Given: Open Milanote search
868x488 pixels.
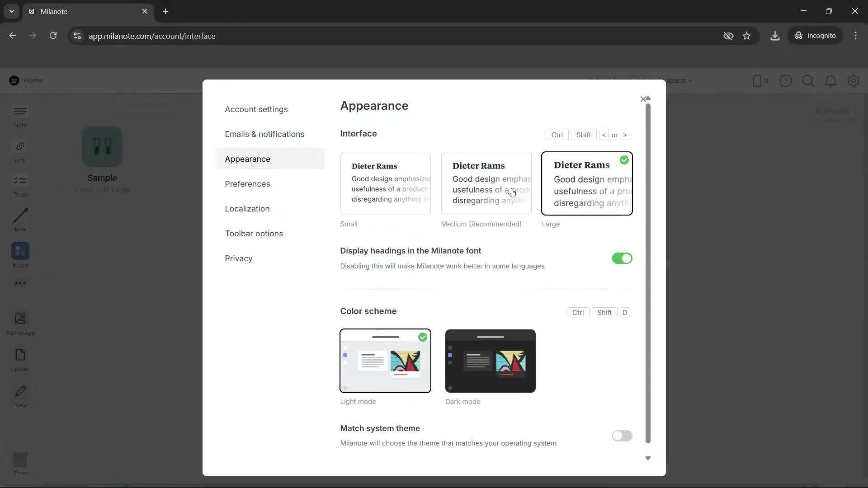Looking at the screenshot, I should coord(808,81).
